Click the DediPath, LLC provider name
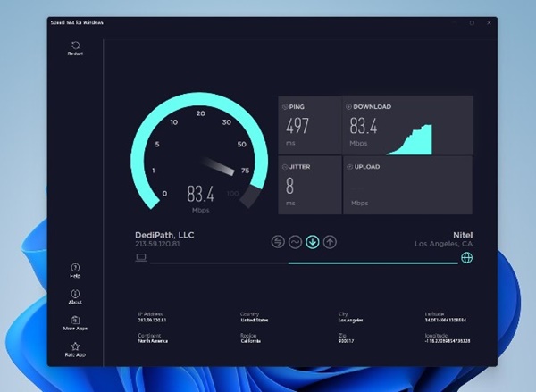 pyautogui.click(x=164, y=235)
